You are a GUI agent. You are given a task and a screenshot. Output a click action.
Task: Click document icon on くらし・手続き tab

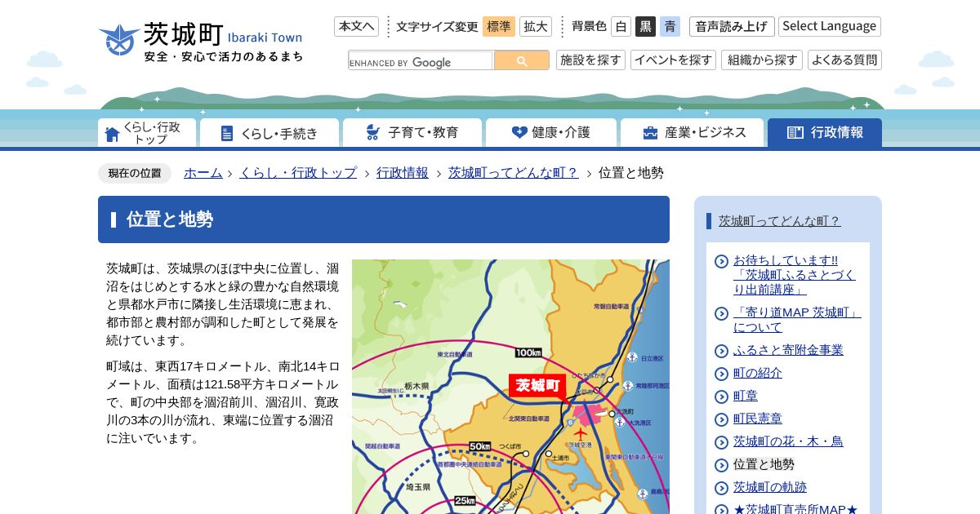(x=227, y=133)
